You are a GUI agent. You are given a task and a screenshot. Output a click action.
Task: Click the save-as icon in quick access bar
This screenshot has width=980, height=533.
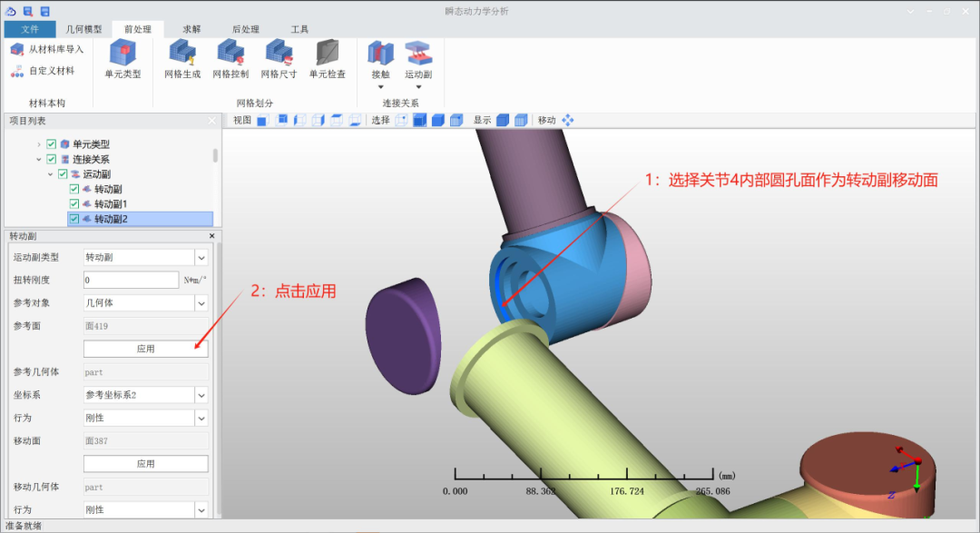(x=28, y=11)
